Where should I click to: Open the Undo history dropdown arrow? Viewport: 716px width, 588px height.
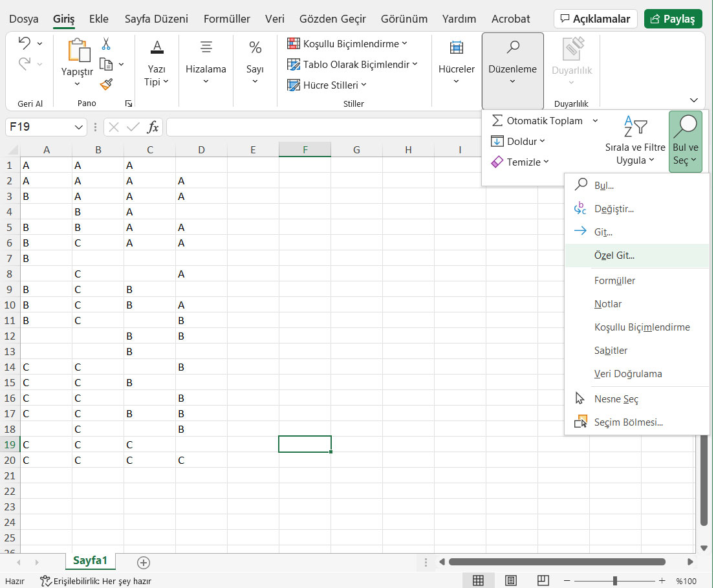(x=39, y=43)
